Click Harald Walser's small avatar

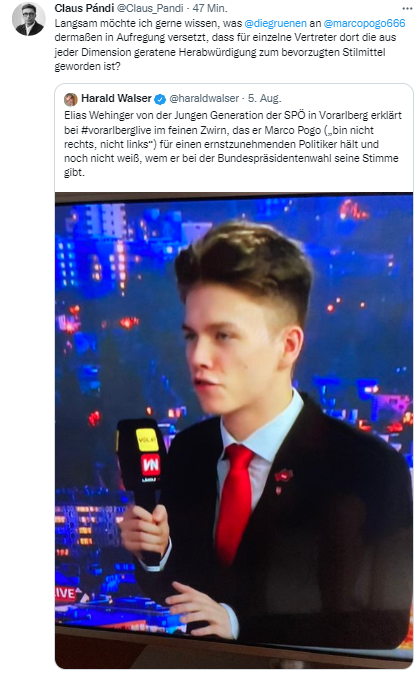(x=71, y=99)
